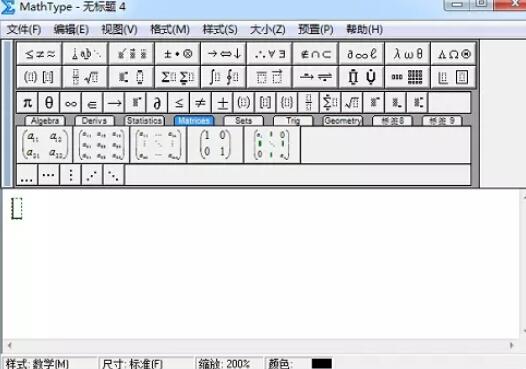Switch to the Algebra tab
The height and width of the screenshot is (369, 526).
coord(45,121)
